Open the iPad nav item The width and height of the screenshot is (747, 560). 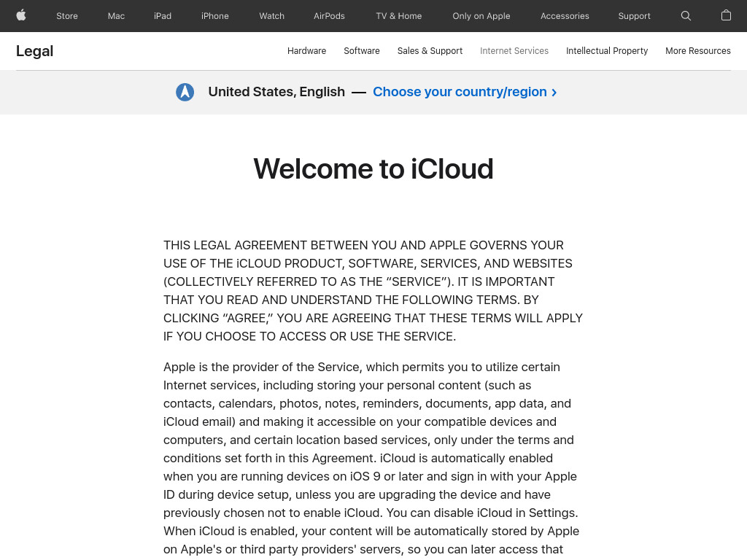[163, 16]
